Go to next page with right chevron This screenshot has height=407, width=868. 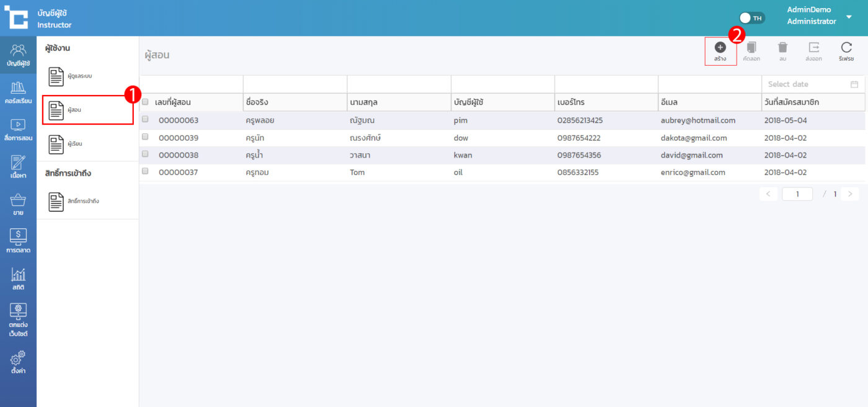click(849, 194)
